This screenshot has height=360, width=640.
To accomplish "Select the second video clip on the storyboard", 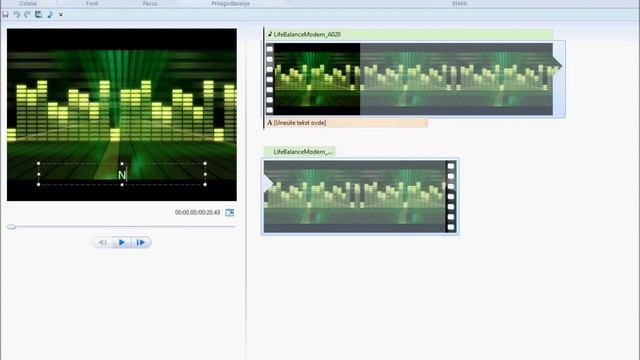I will (360, 196).
